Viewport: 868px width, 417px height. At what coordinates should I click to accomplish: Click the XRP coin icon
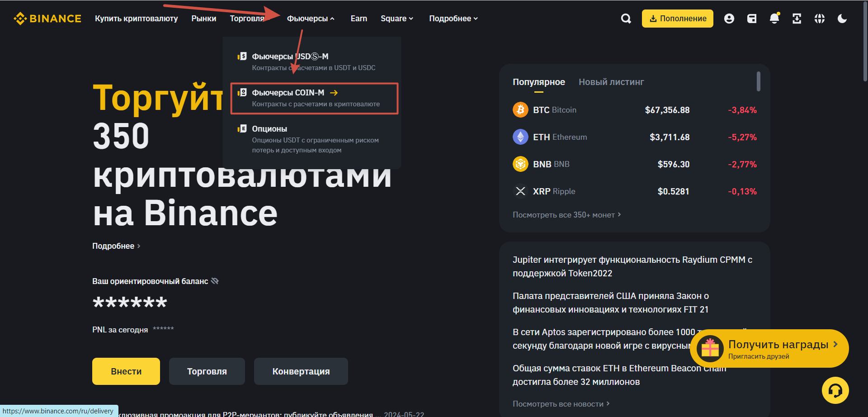pyautogui.click(x=520, y=191)
